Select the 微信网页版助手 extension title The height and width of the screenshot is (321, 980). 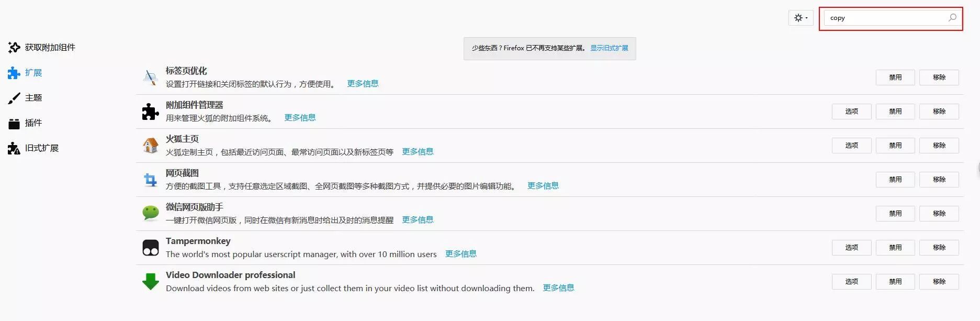coord(195,207)
